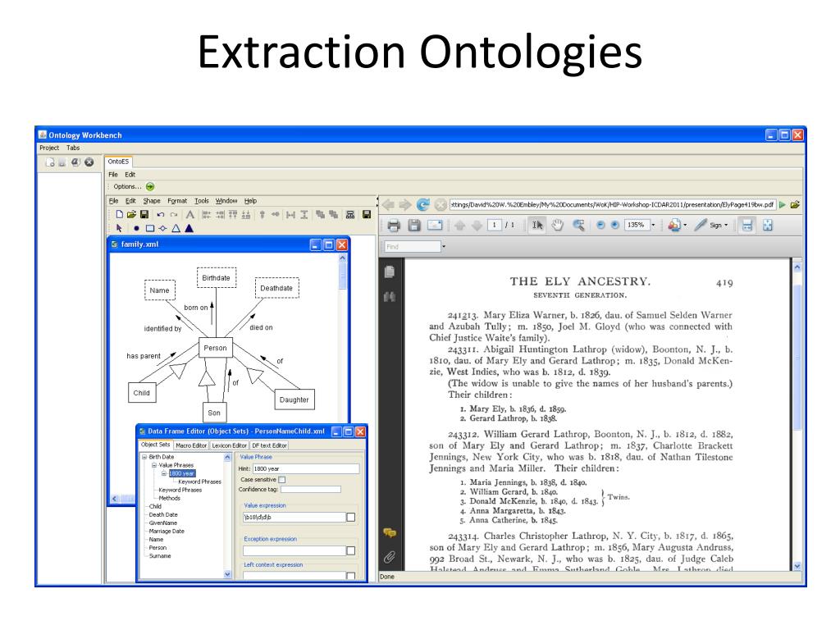This screenshot has height=630, width=840.
Task: Switch to the Macro Editor tab
Action: click(191, 445)
